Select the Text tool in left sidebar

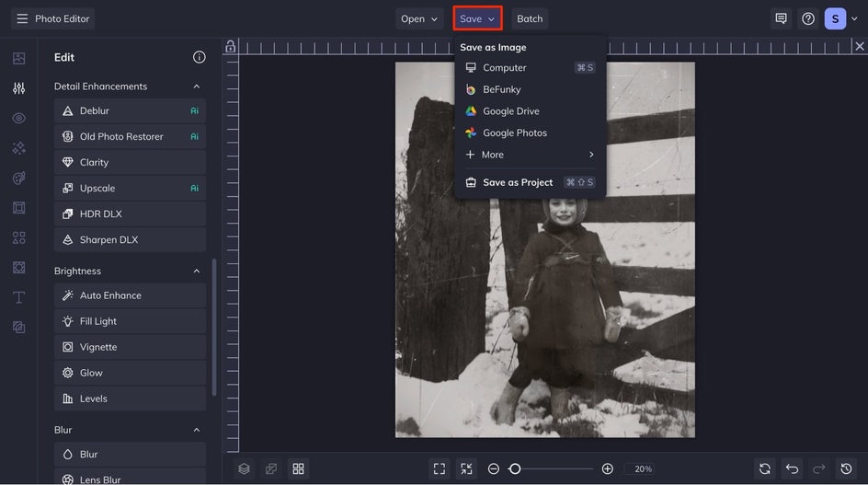click(x=18, y=297)
